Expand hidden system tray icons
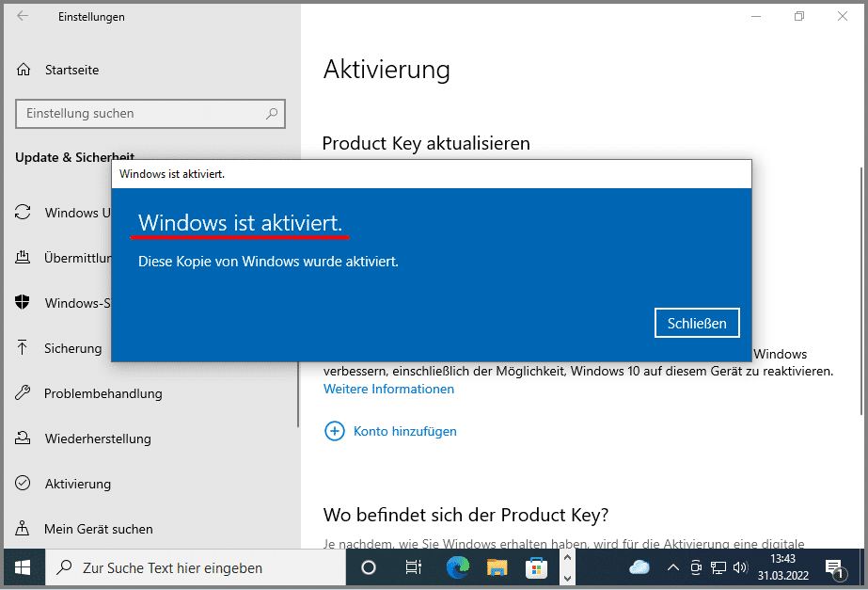The image size is (868, 590). 672,567
